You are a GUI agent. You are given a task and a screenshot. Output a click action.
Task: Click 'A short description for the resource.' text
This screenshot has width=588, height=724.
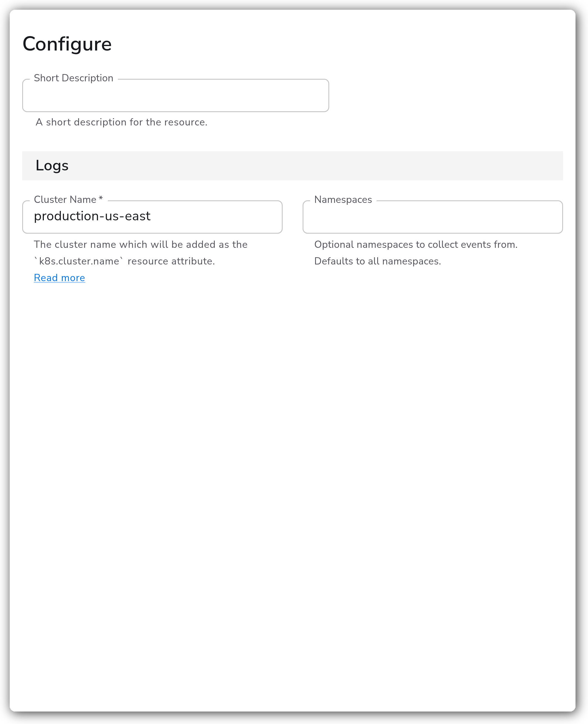click(x=121, y=122)
